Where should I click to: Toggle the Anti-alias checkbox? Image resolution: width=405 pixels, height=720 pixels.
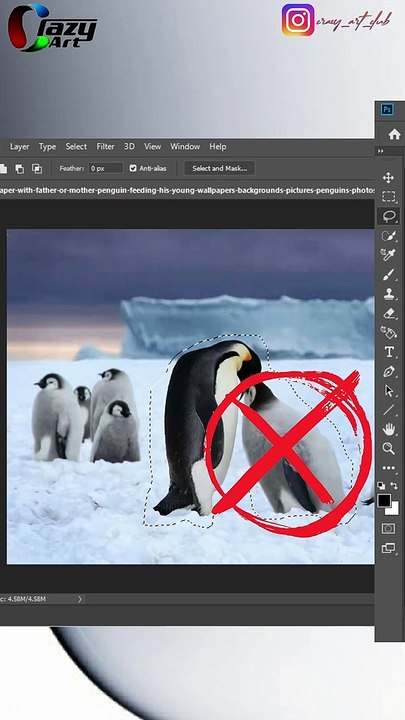pos(133,169)
